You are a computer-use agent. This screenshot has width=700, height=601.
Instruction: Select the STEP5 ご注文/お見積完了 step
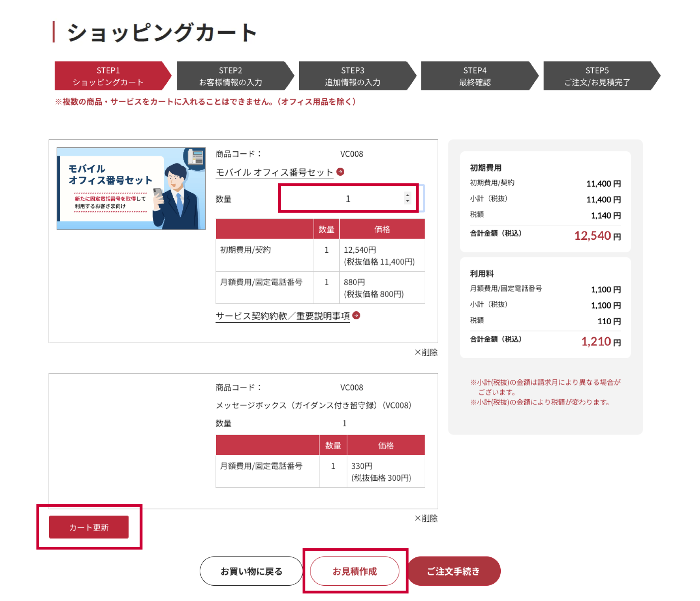(x=597, y=76)
